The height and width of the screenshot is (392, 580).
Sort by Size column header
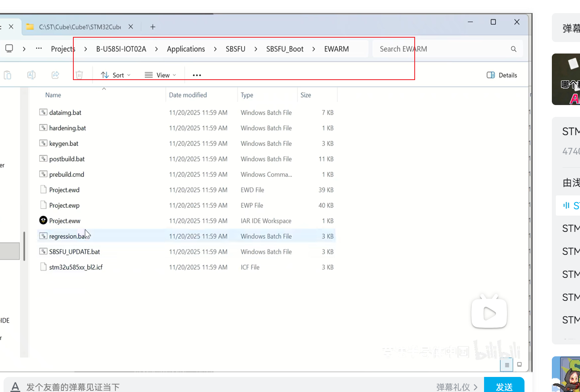pyautogui.click(x=306, y=95)
